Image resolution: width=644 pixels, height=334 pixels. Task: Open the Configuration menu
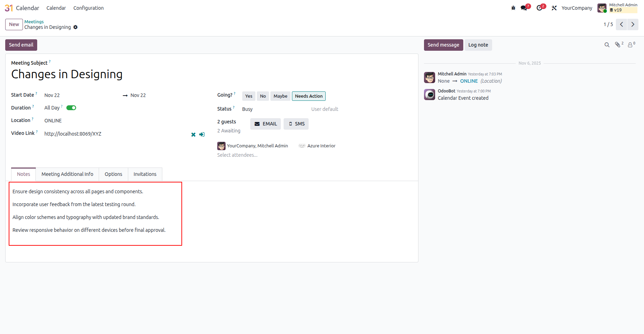coord(88,8)
